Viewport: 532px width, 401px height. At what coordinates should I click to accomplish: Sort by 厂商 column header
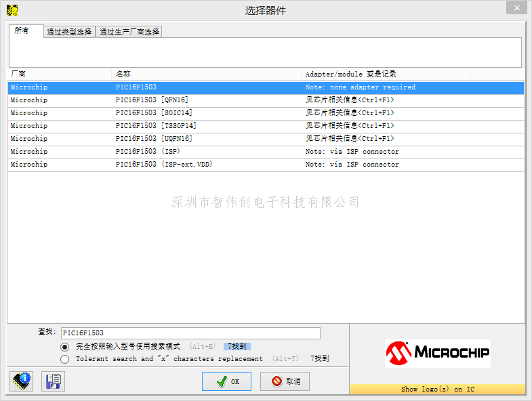pos(60,74)
